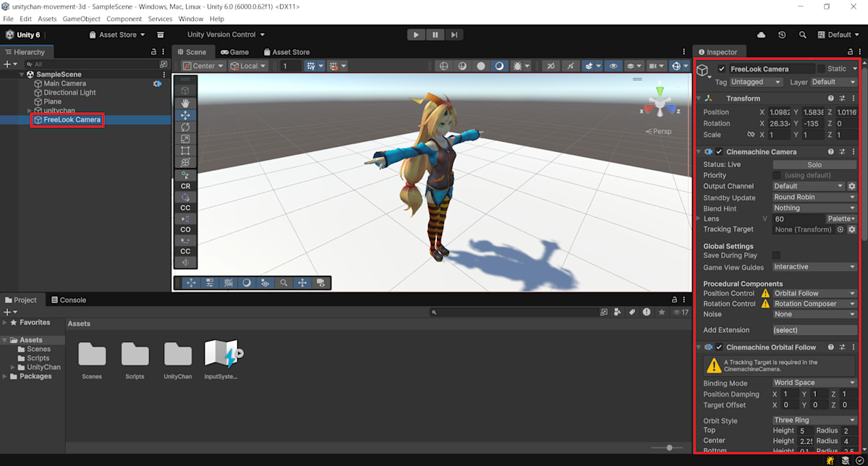This screenshot has width=868, height=466.
Task: Toggle constrained proportions link on Scale
Action: click(x=751, y=135)
